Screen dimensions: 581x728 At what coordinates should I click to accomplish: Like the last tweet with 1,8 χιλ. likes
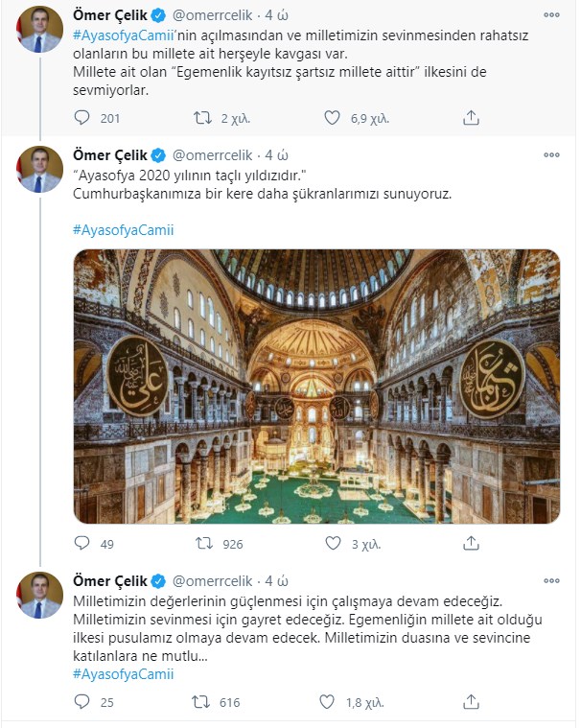tap(332, 702)
